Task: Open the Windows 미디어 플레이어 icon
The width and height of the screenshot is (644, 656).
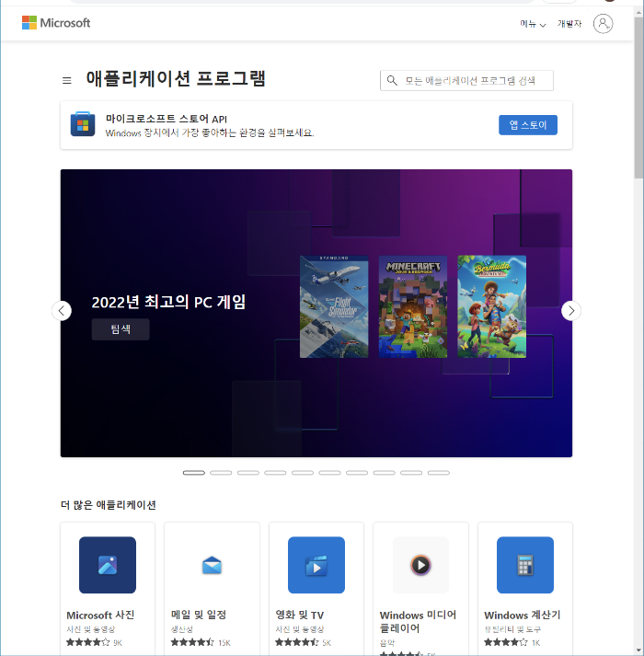Action: click(420, 565)
